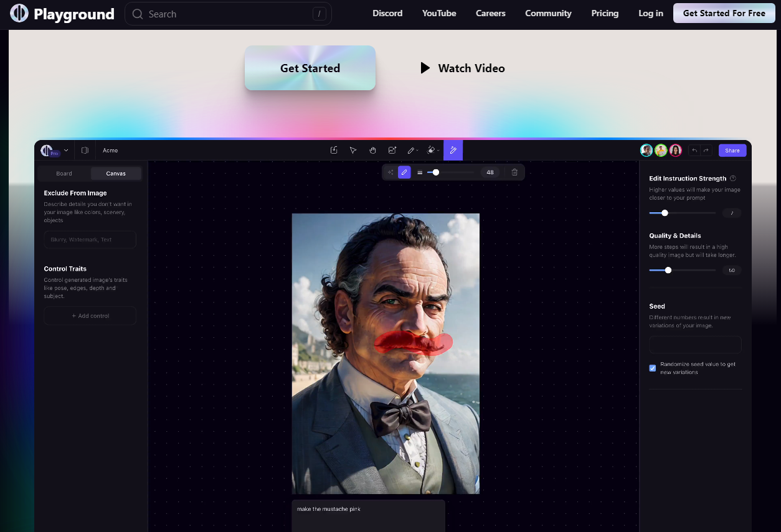Click the Seed number input field
The height and width of the screenshot is (532, 781).
point(696,345)
